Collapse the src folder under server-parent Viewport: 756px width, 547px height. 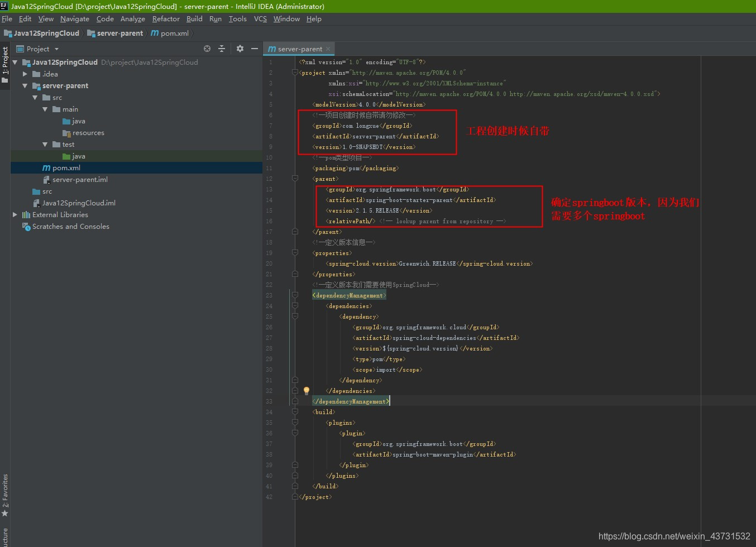click(35, 98)
